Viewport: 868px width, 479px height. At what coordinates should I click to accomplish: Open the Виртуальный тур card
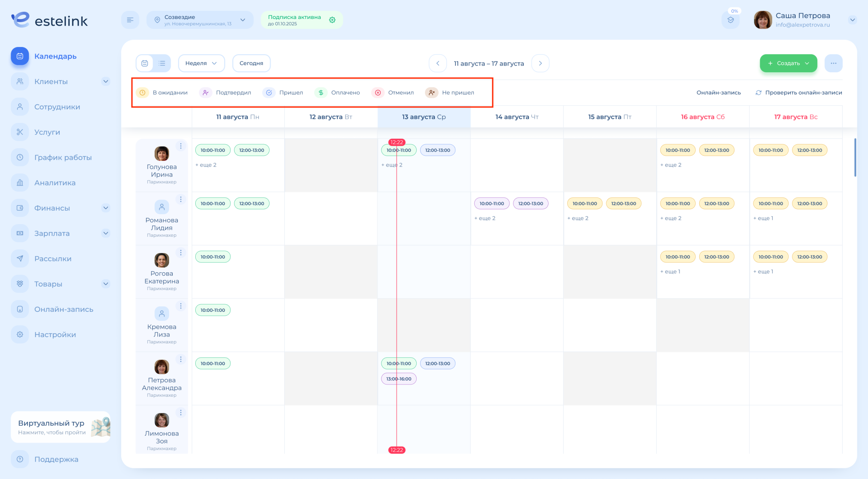60,427
